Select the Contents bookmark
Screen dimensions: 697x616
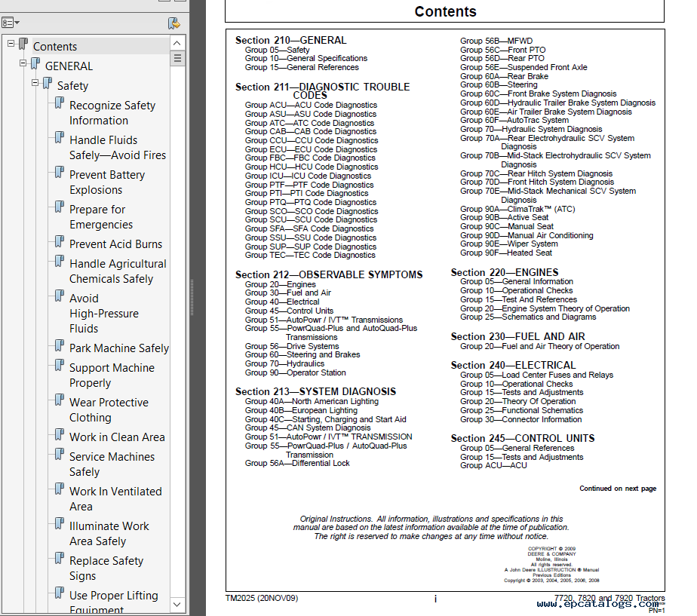(55, 47)
